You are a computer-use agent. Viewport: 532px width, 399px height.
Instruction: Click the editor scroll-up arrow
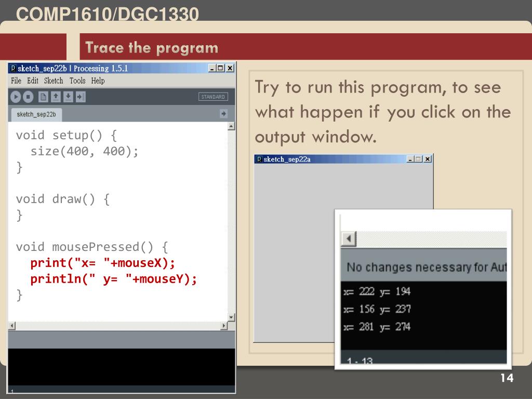[231, 126]
